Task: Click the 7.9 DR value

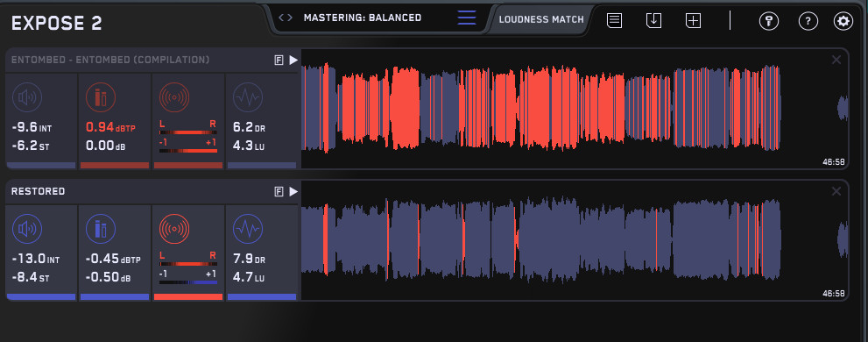Action: click(x=249, y=259)
